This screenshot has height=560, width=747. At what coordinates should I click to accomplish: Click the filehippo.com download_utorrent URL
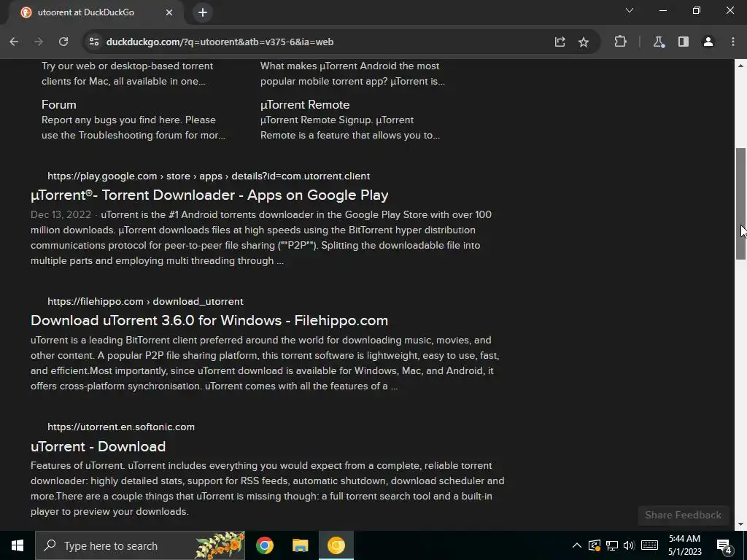point(145,301)
